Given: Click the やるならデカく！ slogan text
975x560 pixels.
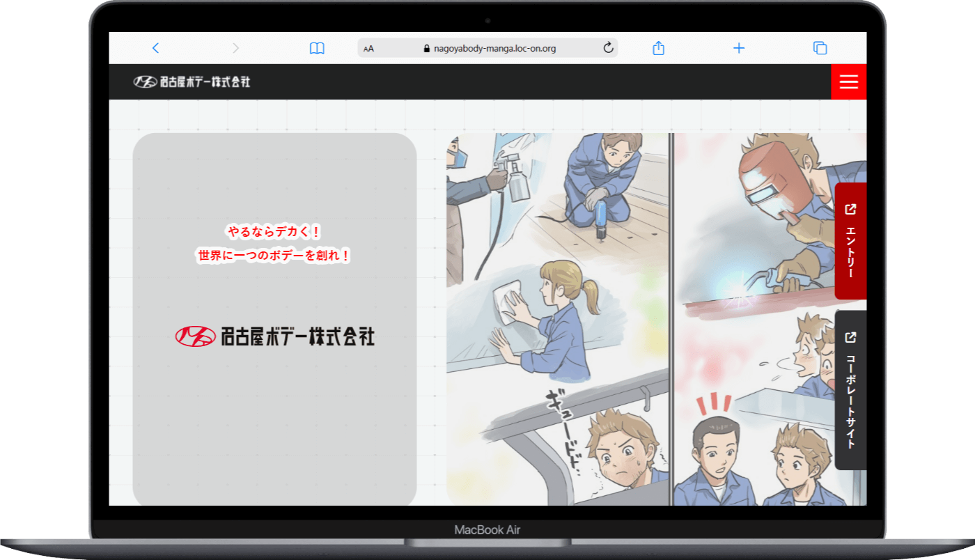Looking at the screenshot, I should [x=274, y=232].
